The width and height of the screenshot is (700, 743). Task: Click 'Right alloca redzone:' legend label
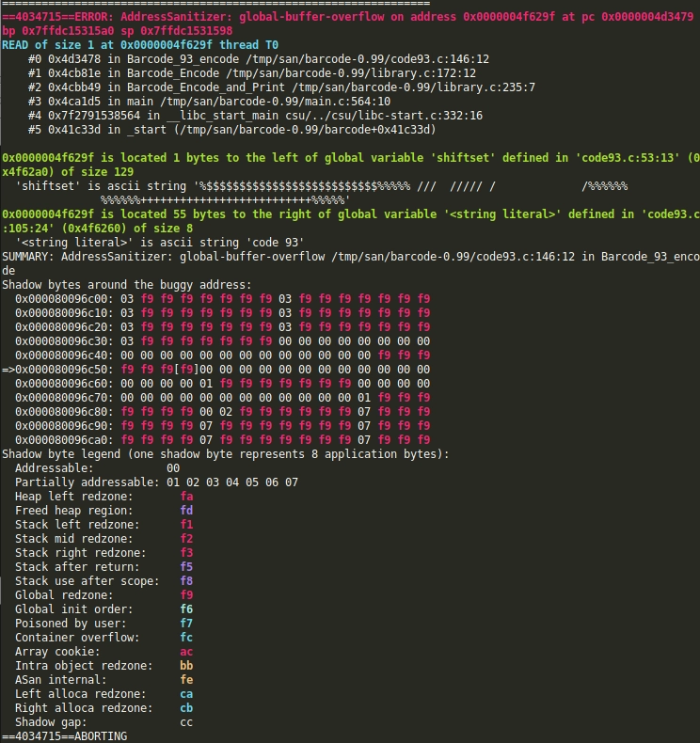[x=84, y=708]
